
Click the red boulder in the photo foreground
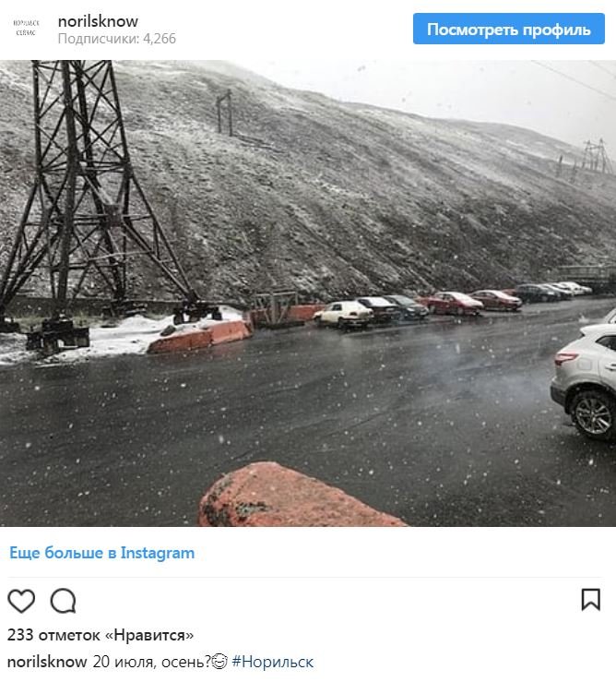point(298,496)
